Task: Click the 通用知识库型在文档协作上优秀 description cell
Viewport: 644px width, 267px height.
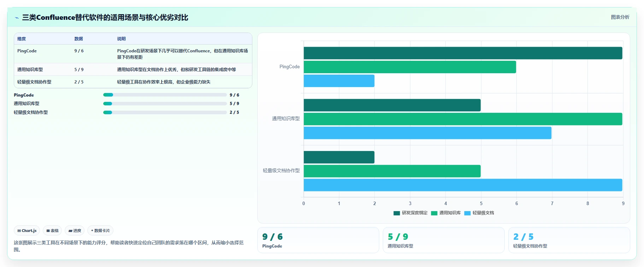Action: click(x=176, y=70)
